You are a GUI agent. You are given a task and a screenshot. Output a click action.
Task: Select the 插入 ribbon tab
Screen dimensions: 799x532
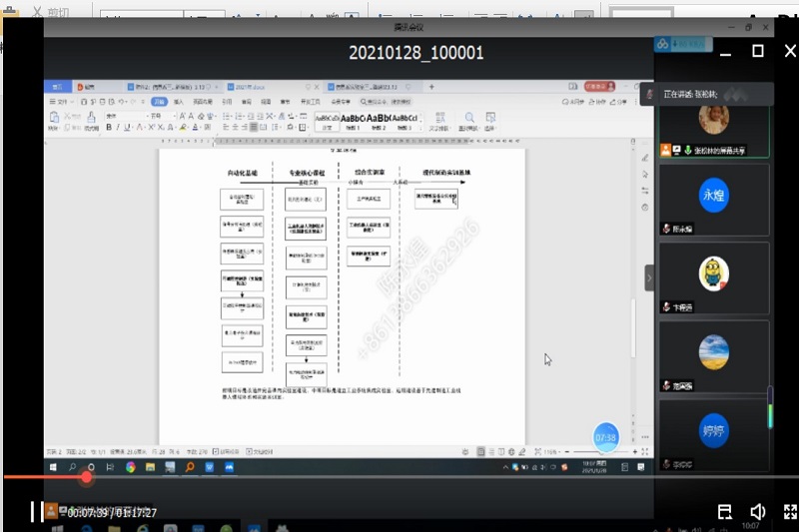click(x=179, y=102)
